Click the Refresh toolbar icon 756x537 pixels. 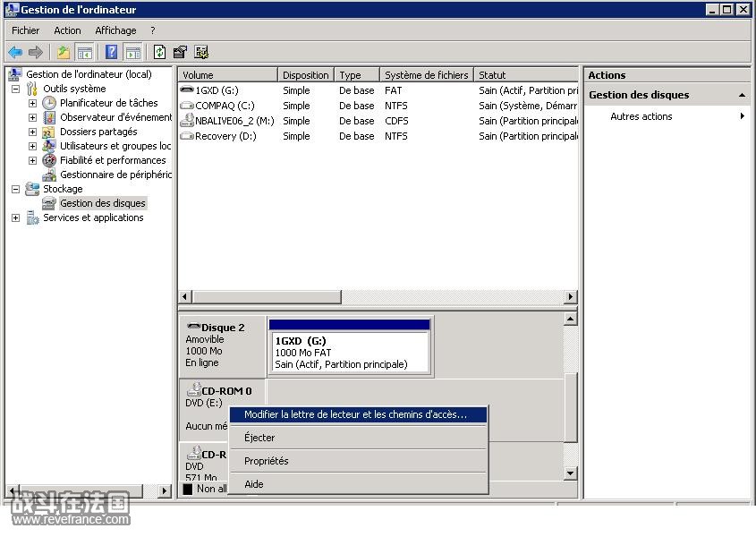159,52
